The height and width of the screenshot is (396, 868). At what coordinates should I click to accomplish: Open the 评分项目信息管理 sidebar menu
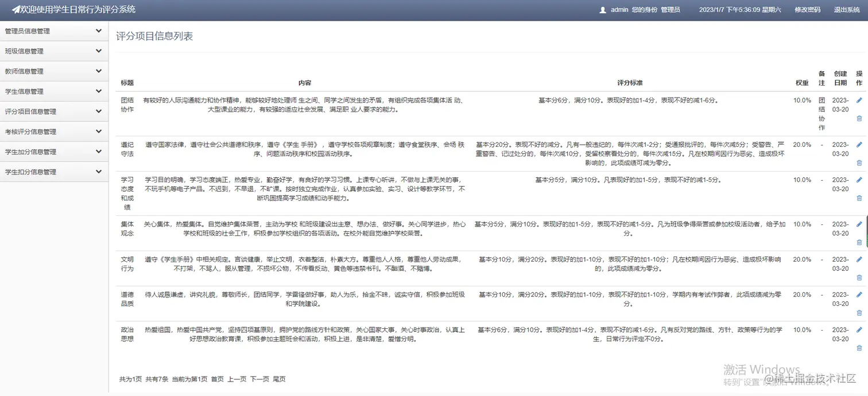pyautogui.click(x=54, y=111)
